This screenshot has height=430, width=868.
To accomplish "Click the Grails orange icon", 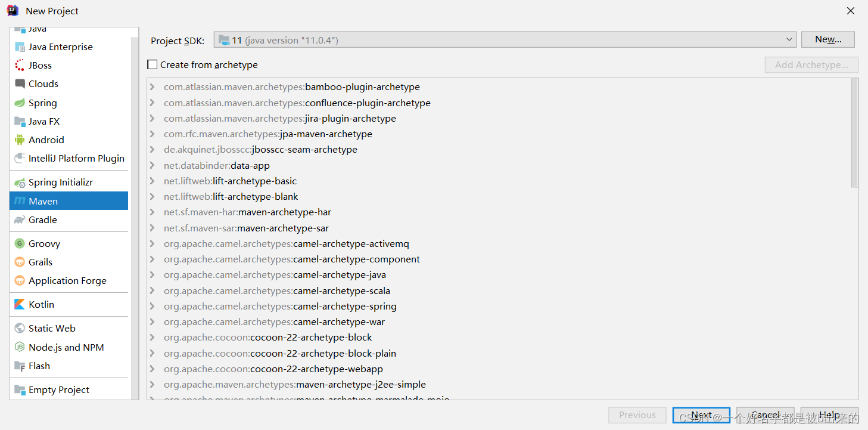I will coord(20,262).
